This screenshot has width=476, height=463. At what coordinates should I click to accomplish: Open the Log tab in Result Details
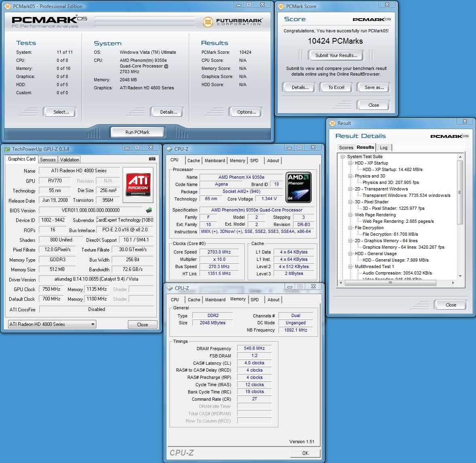point(384,147)
